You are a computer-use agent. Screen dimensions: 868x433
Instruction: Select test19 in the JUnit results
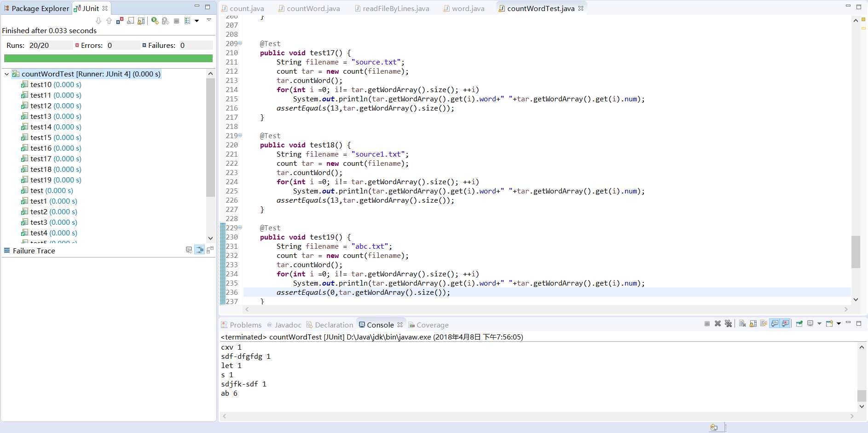point(52,180)
